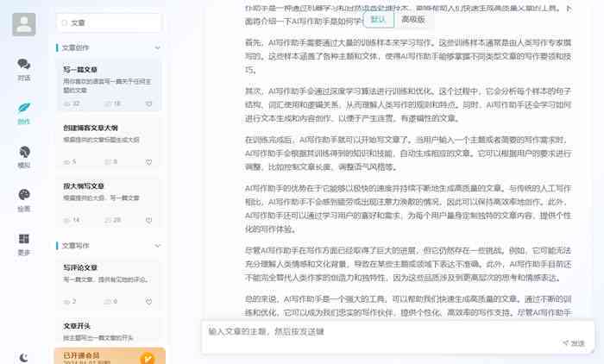Click the orange membership badge icon

(x=148, y=358)
